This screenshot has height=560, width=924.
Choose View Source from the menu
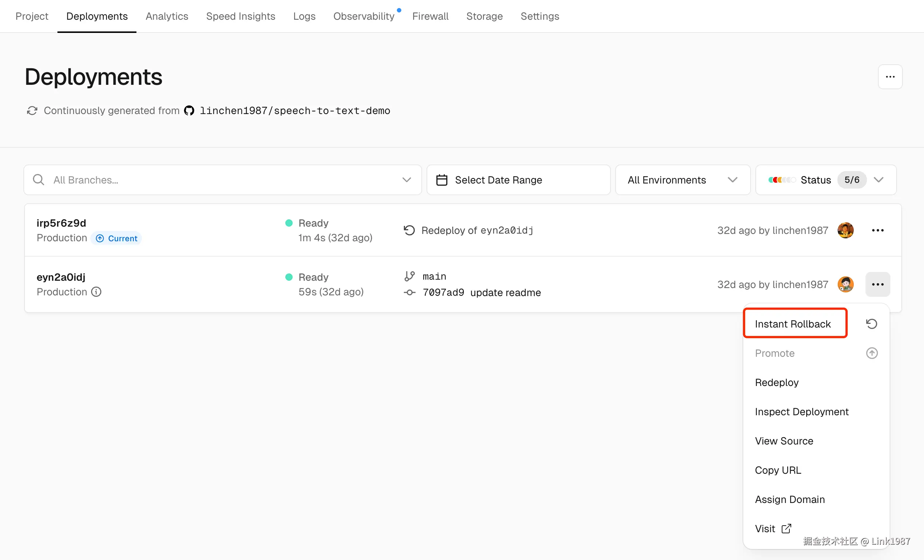tap(816, 441)
